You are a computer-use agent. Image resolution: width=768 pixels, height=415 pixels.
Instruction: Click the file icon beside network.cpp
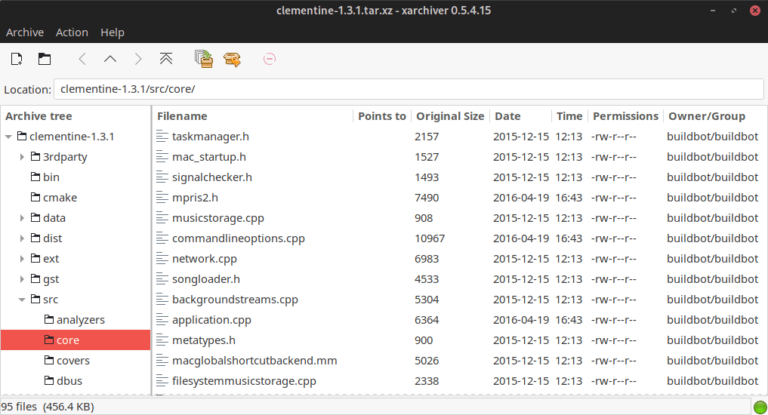click(x=162, y=259)
